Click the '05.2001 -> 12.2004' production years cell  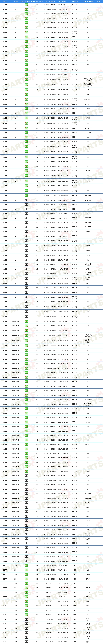(x=50, y=205)
